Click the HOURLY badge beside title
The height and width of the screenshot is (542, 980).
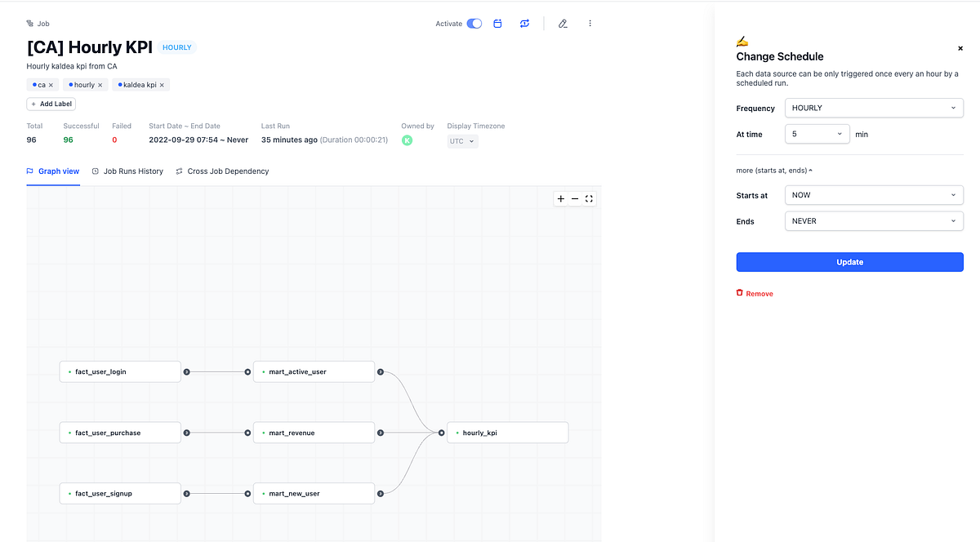177,47
